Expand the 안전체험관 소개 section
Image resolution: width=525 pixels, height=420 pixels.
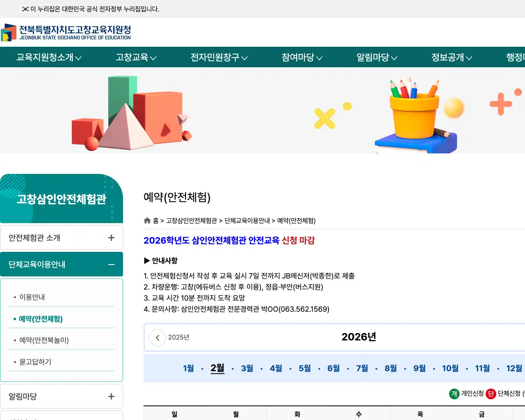click(111, 237)
